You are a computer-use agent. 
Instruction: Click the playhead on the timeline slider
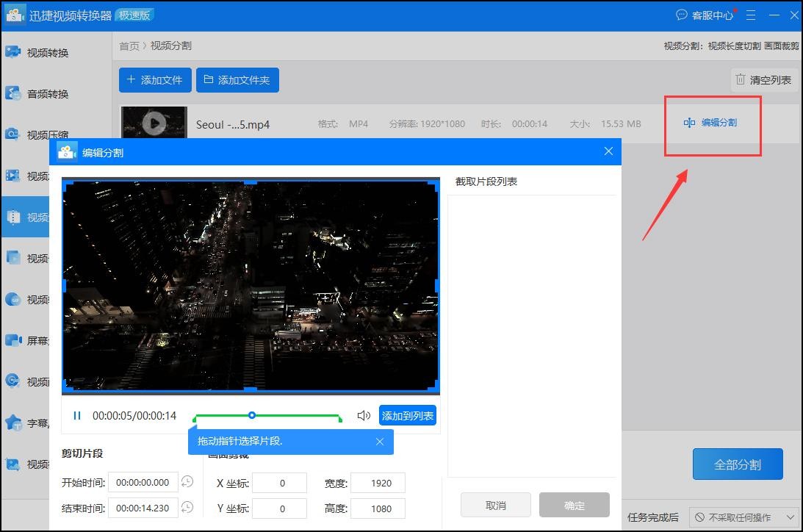coord(252,415)
